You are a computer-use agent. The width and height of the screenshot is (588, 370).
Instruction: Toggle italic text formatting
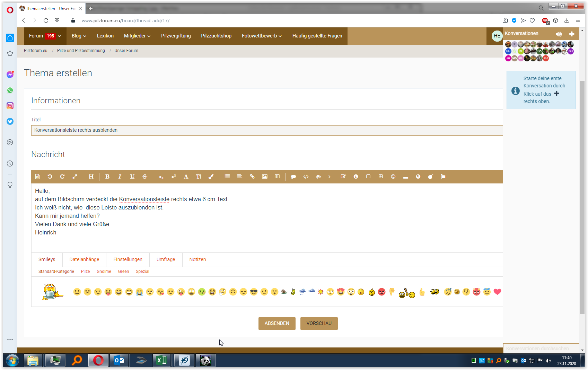click(x=120, y=177)
